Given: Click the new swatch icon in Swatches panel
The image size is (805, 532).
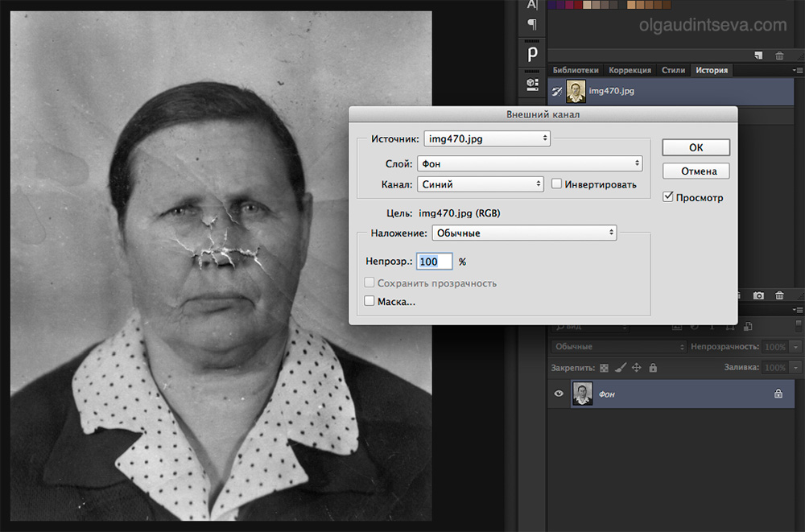Looking at the screenshot, I should click(758, 56).
